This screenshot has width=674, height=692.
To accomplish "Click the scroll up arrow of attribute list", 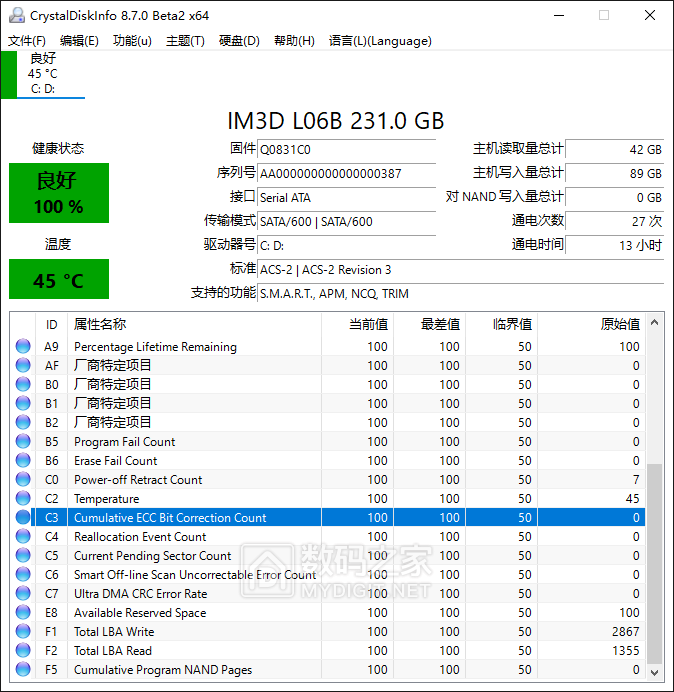I will tap(654, 324).
